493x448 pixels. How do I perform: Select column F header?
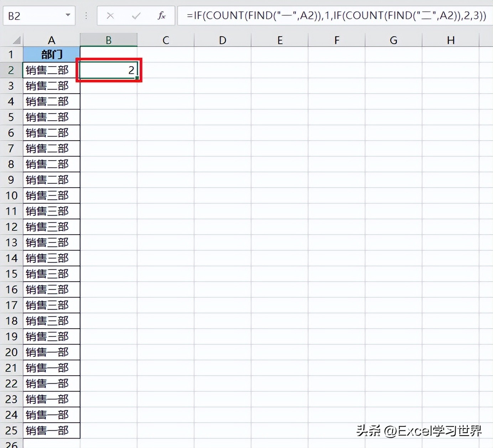(x=337, y=40)
